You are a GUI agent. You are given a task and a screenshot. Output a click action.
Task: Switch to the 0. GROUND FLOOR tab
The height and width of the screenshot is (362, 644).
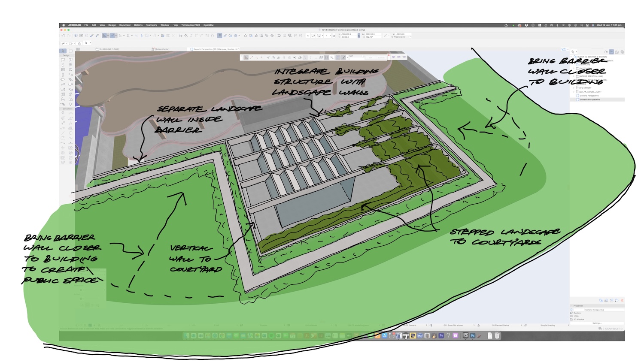110,49
